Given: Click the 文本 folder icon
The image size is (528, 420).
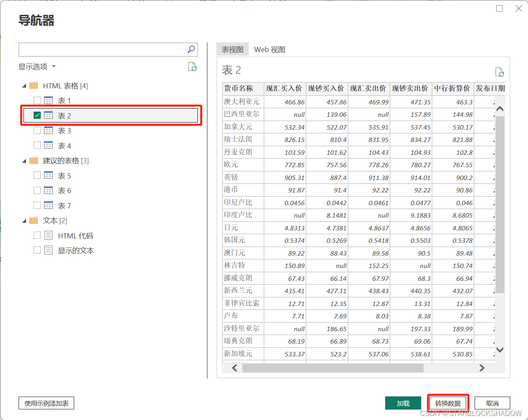Looking at the screenshot, I should pyautogui.click(x=34, y=220).
